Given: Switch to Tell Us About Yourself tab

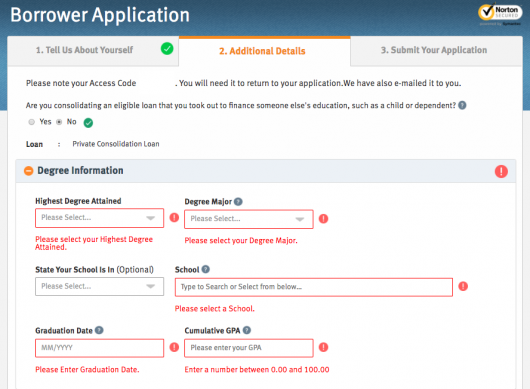Looking at the screenshot, I should point(93,50).
